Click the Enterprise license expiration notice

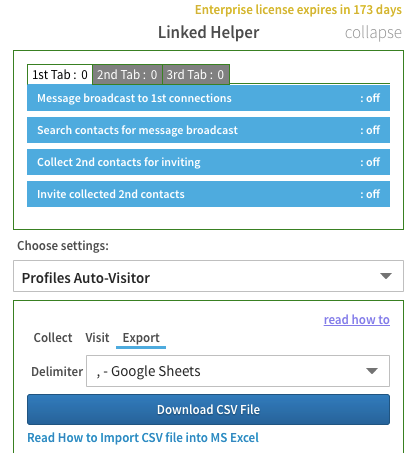pyautogui.click(x=298, y=10)
